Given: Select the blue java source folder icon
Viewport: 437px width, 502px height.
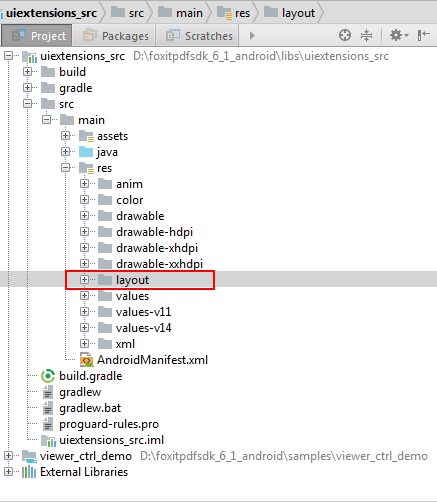Looking at the screenshot, I should [86, 152].
